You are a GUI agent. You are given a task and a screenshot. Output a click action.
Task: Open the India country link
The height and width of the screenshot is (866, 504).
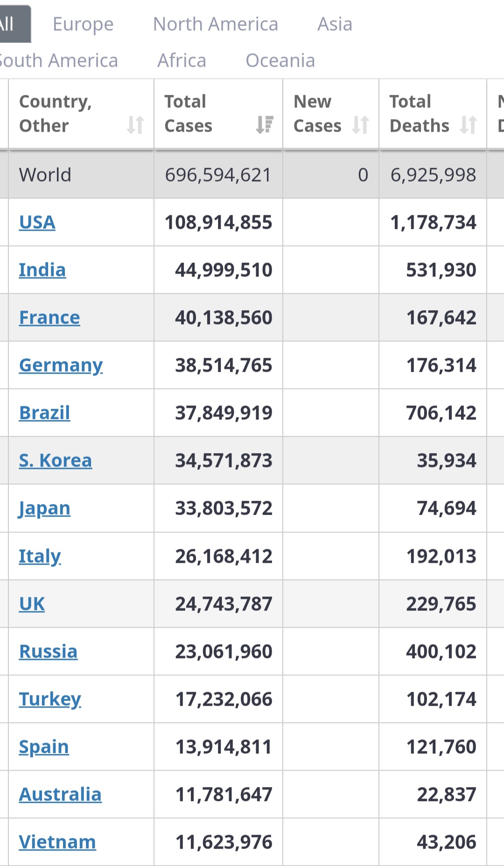(42, 270)
